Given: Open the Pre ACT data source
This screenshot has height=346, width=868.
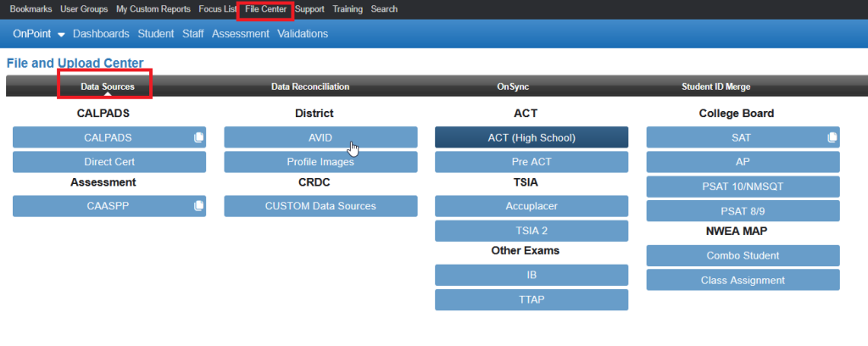Looking at the screenshot, I should pos(531,162).
